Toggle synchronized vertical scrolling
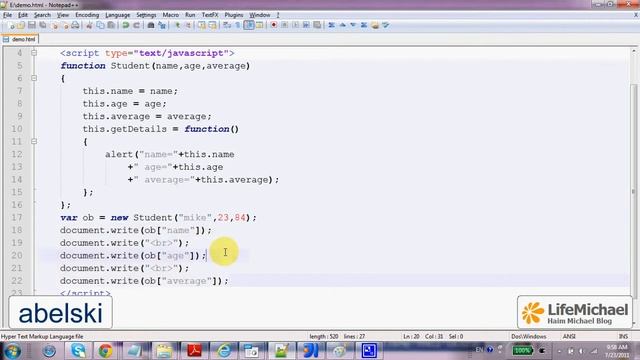Image resolution: width=640 pixels, height=360 pixels. pos(202,25)
